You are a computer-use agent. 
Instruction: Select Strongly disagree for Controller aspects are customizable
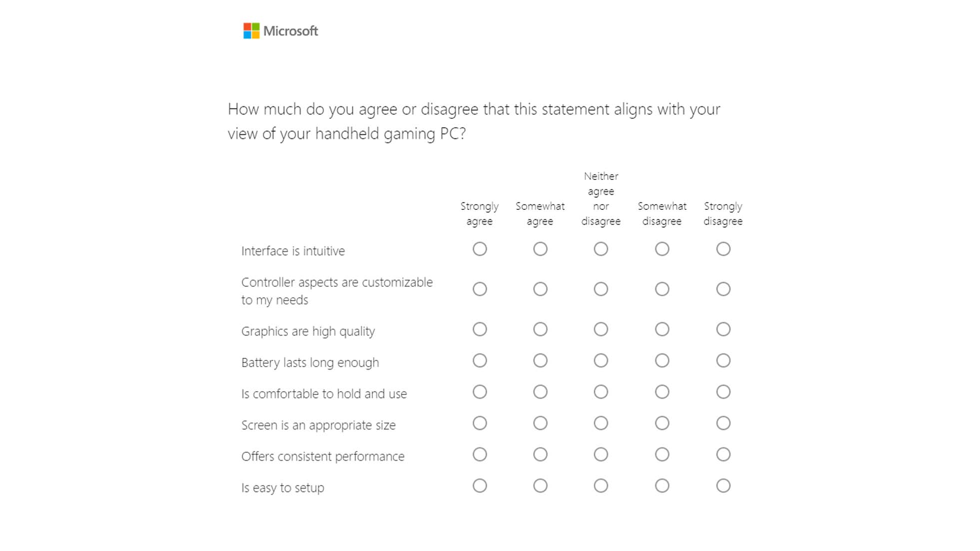(723, 289)
